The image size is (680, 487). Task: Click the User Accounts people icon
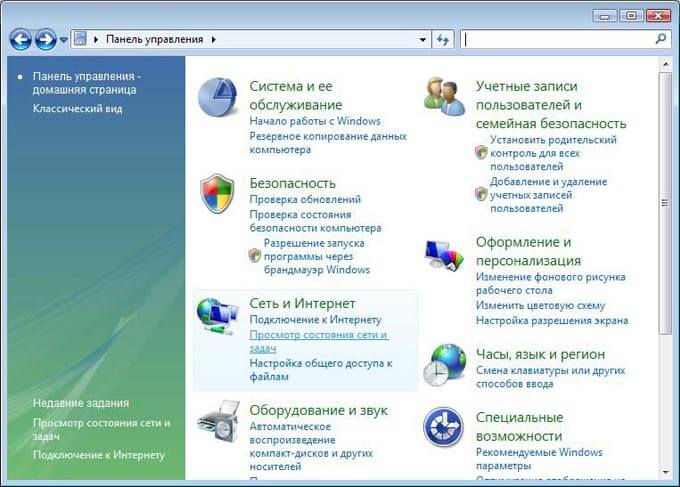[x=443, y=96]
